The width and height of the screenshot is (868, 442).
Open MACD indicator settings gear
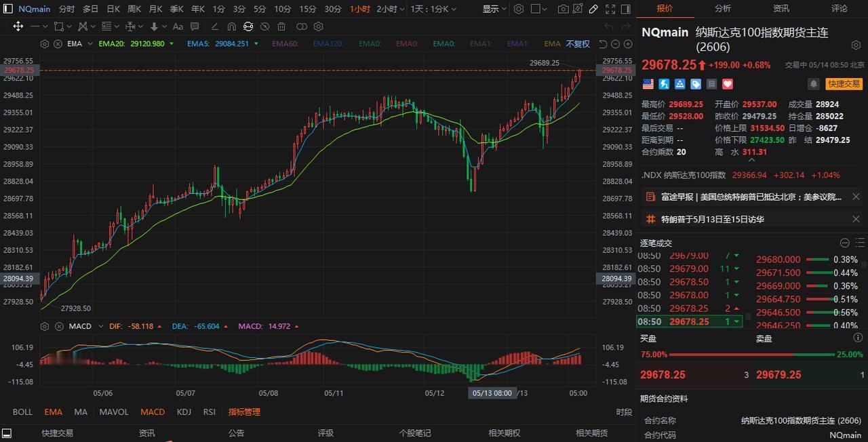45,326
